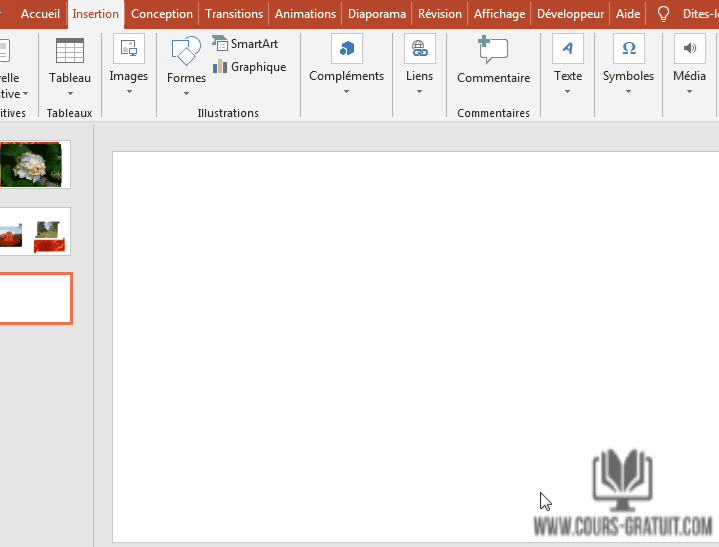Expand the Compléments dropdown arrow
The image size is (719, 547).
coord(347,92)
